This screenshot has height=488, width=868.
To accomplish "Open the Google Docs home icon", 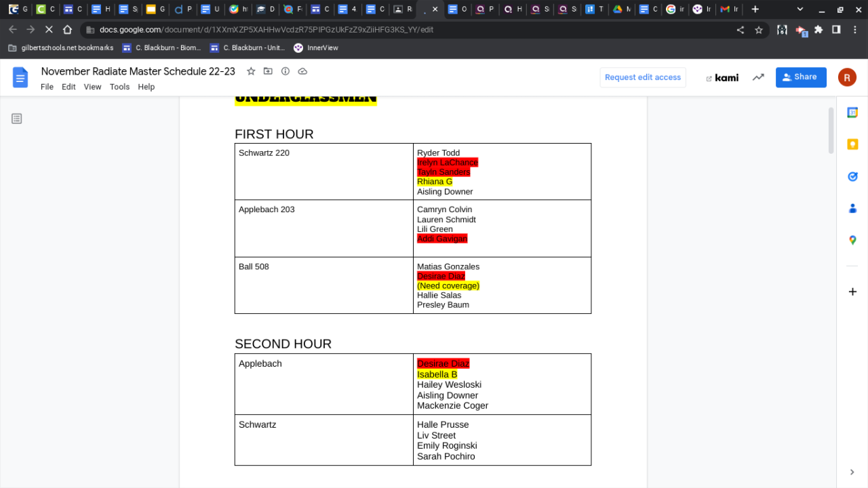I will click(x=20, y=77).
